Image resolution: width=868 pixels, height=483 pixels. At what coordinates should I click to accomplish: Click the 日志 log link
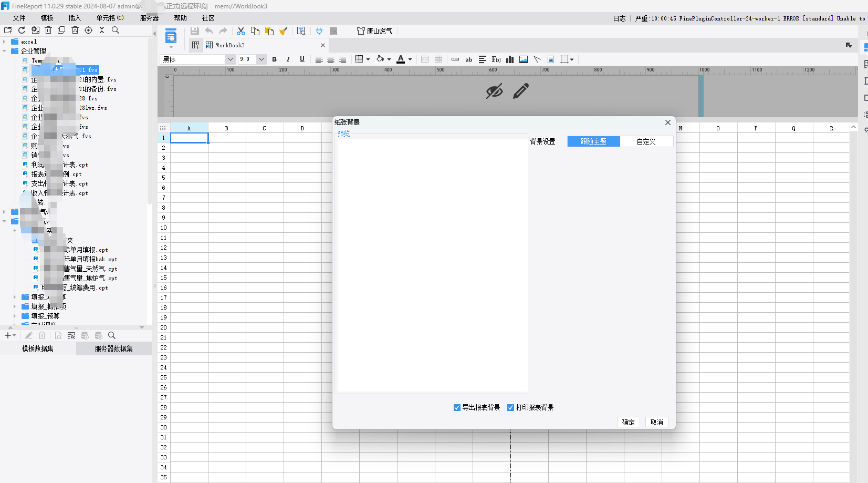pyautogui.click(x=619, y=18)
